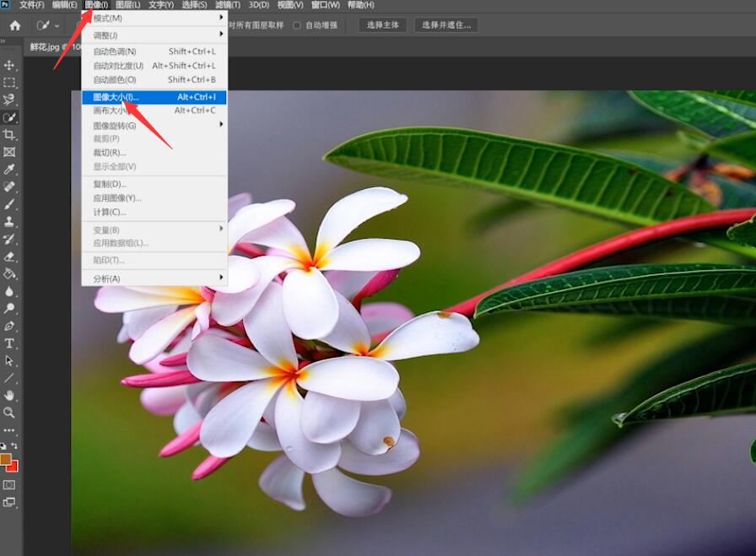
Task: Select the Quick Selection tool in the toolbox
Action: point(9,117)
